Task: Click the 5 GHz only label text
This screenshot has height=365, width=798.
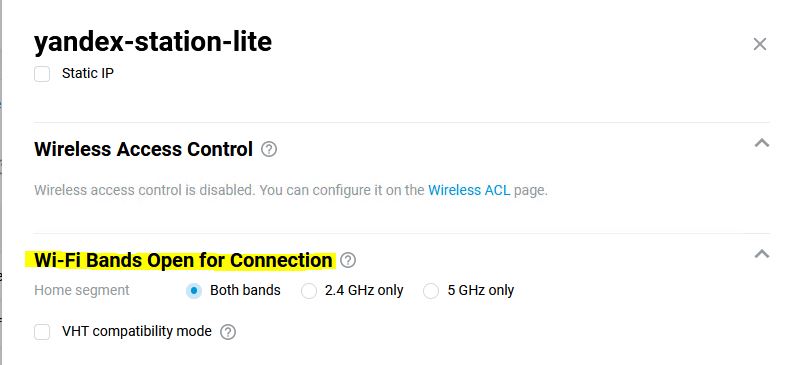Action: tap(480, 290)
